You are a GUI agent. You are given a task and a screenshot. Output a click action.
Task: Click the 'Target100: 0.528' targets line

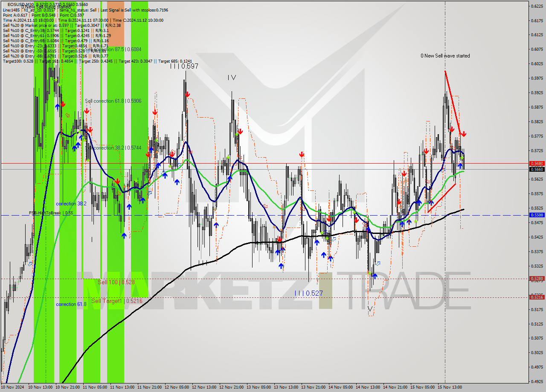97,61
